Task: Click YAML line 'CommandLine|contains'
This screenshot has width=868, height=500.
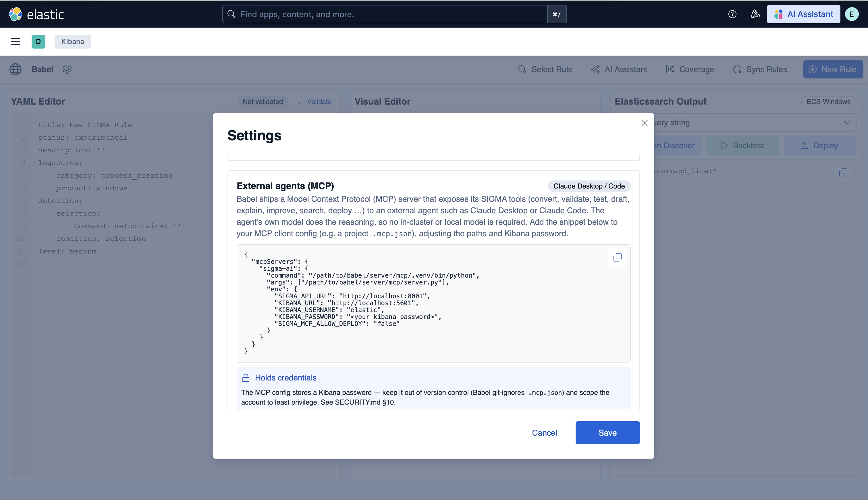Action: click(x=127, y=226)
